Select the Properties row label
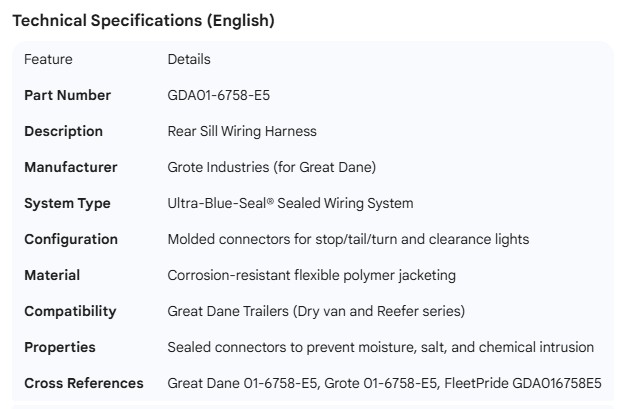This screenshot has height=409, width=621. 60,347
